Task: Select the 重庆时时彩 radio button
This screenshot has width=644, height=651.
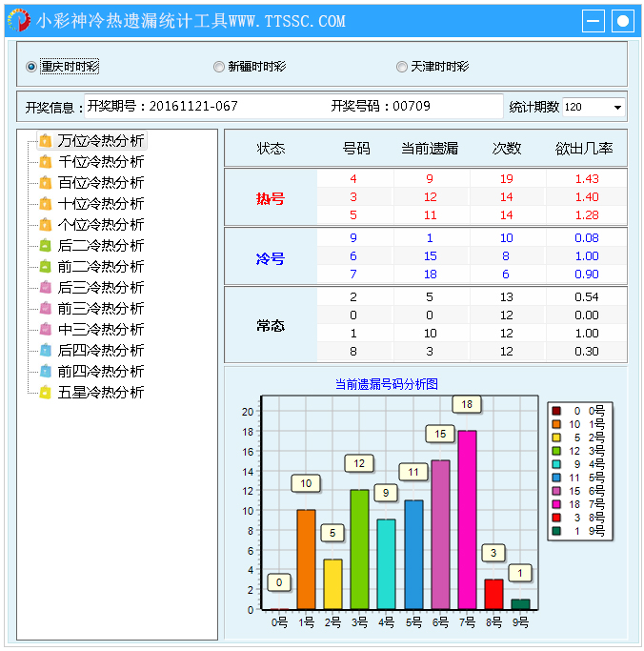Action: click(x=31, y=67)
